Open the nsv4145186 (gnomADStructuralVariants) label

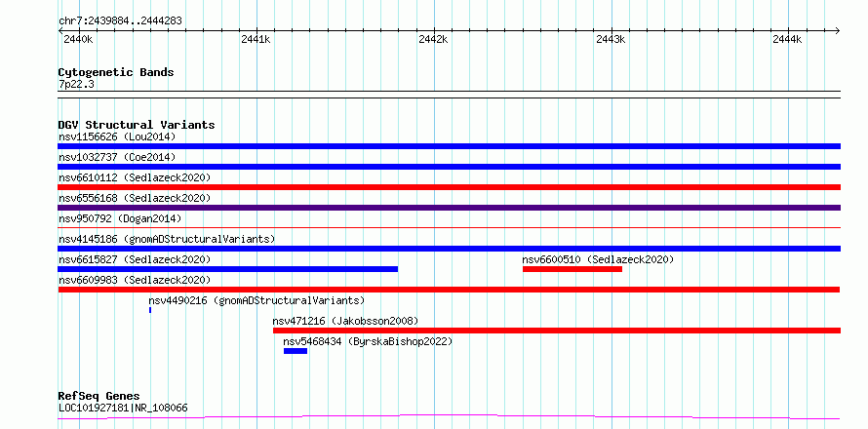pyautogui.click(x=167, y=239)
